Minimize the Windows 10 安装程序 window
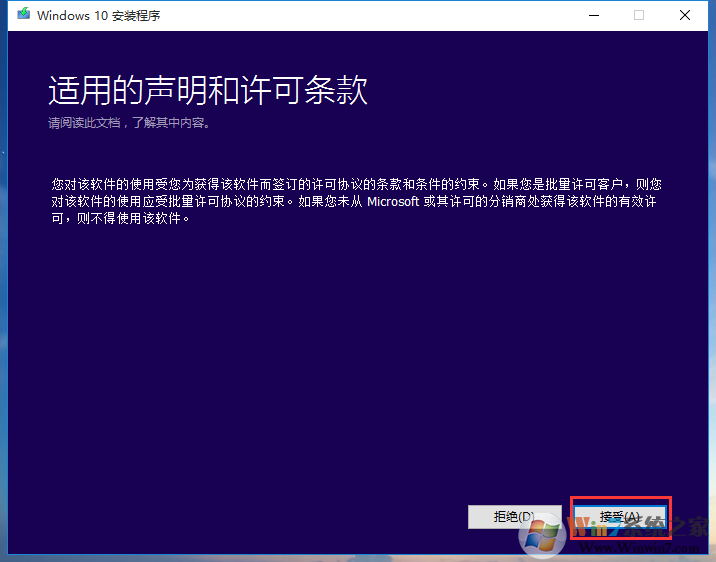 [594, 16]
